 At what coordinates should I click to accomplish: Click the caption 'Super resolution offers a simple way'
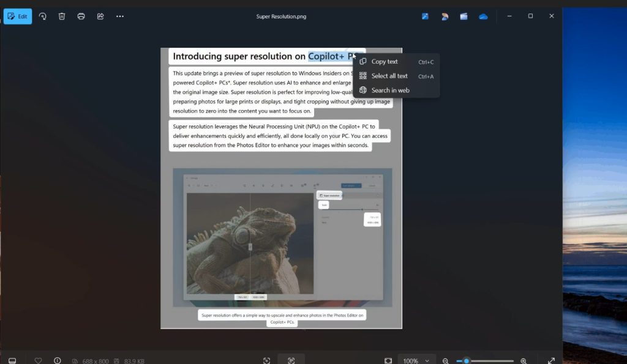coord(282,315)
